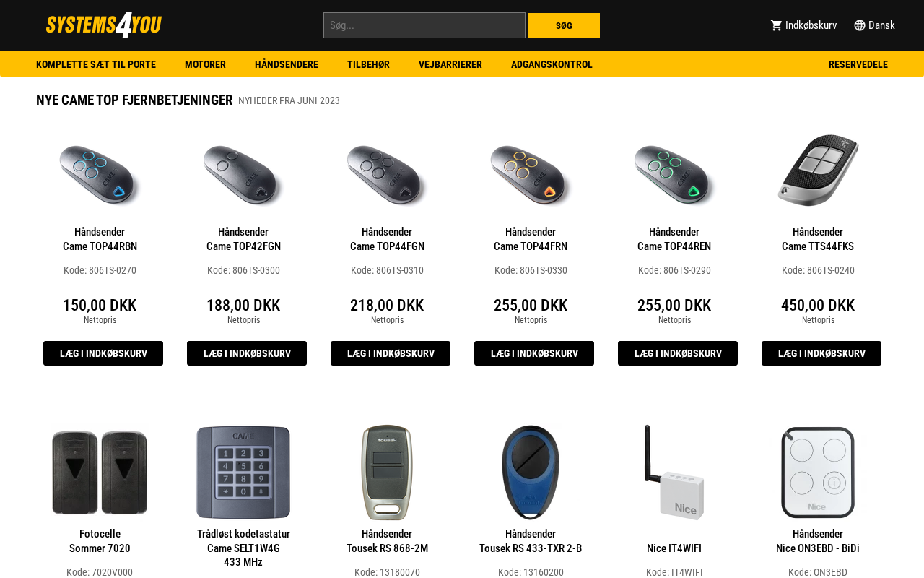This screenshot has height=578, width=924.
Task: Open the Tousek RS 433-TXR 2-B image
Action: click(531, 473)
